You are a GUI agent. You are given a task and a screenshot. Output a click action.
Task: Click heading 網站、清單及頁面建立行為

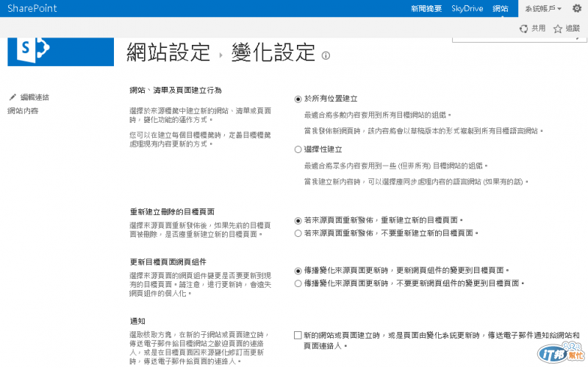(176, 90)
